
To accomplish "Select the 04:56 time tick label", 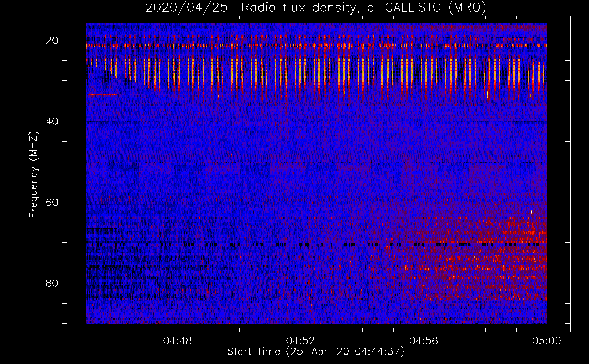I will 424,341.
